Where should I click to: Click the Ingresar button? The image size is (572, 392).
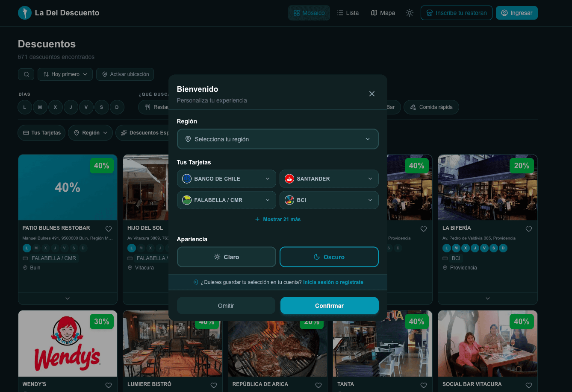517,13
